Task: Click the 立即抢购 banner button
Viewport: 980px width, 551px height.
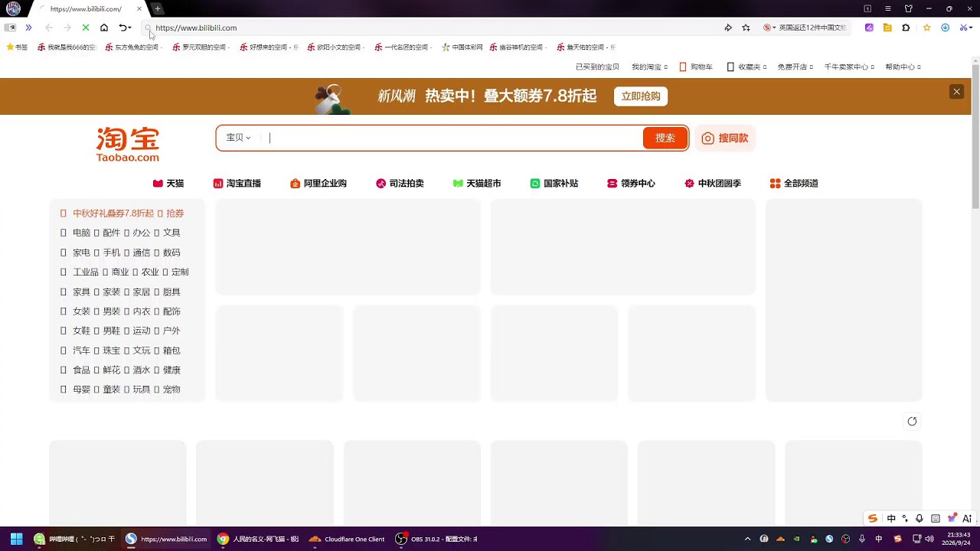Action: click(x=641, y=96)
